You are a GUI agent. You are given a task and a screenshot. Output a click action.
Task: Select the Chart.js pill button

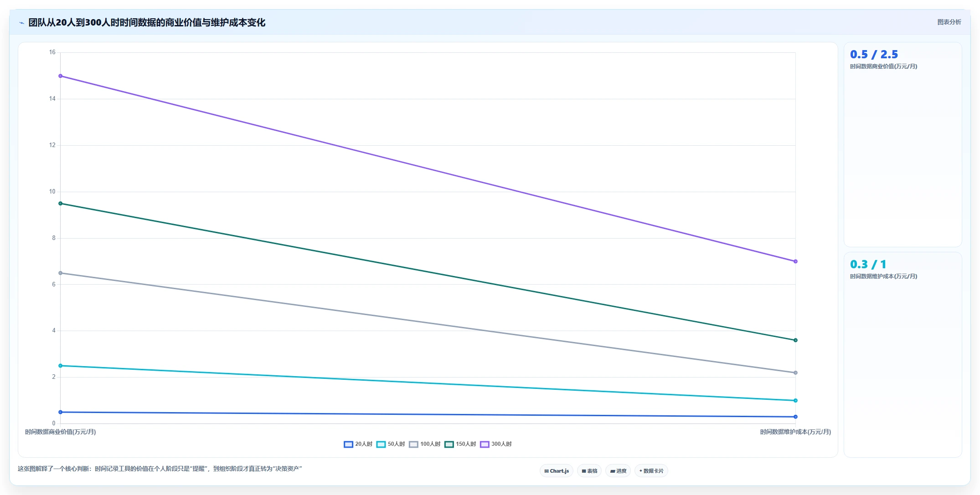click(557, 471)
